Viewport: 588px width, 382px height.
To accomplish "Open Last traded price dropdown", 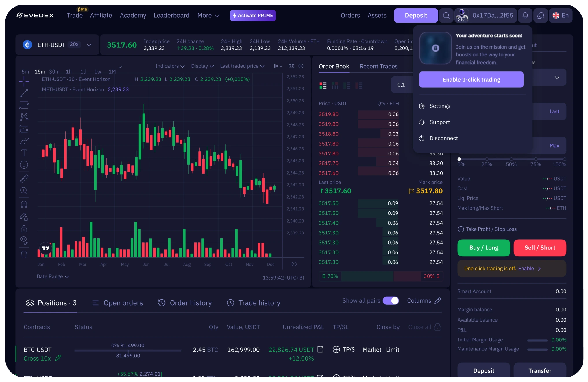I will point(242,66).
